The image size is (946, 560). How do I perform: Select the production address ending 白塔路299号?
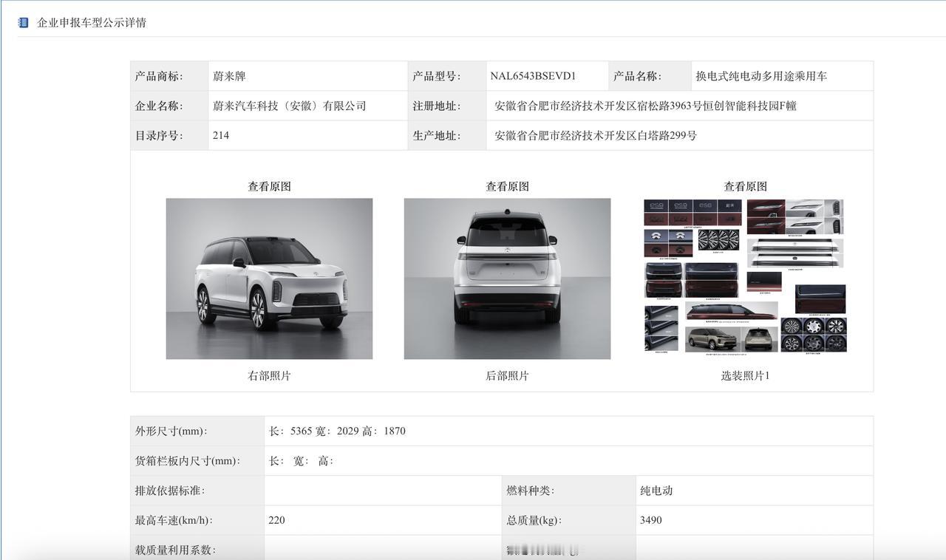click(x=596, y=135)
